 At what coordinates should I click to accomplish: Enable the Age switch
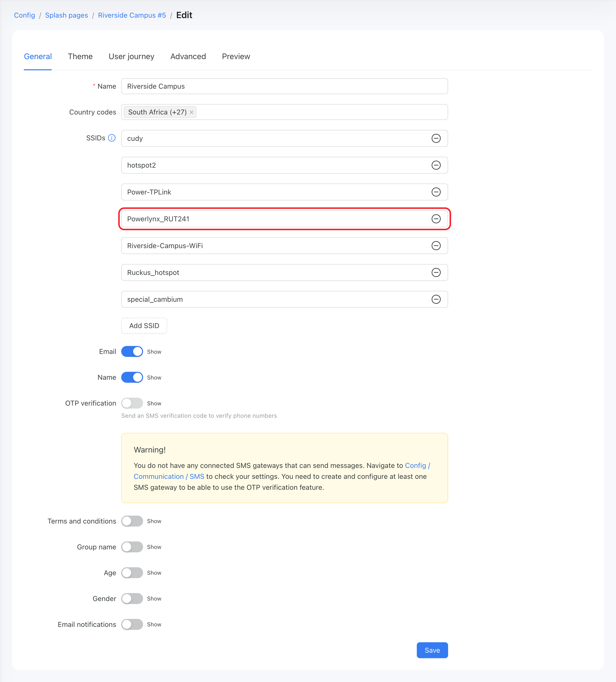point(132,573)
